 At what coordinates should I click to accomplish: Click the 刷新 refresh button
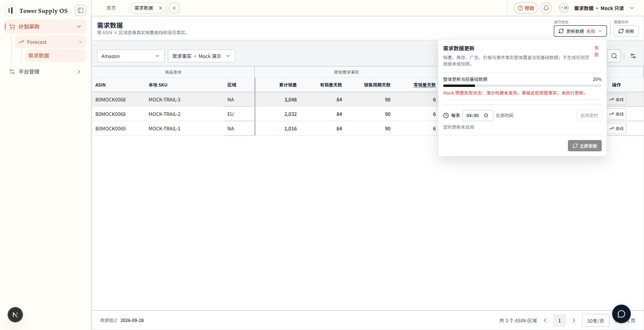626,31
